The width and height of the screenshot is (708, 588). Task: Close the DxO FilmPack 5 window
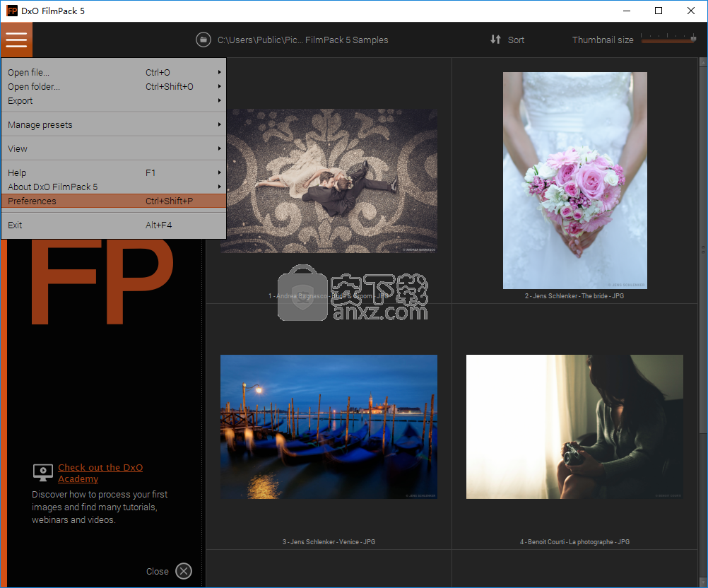(691, 11)
